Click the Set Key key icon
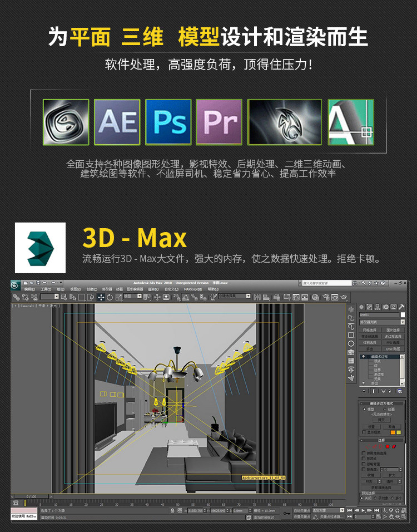The image size is (417, 532). 287,513
